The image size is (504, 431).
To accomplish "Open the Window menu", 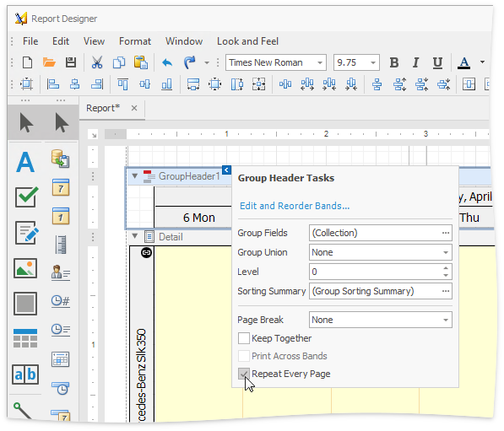I will [184, 41].
